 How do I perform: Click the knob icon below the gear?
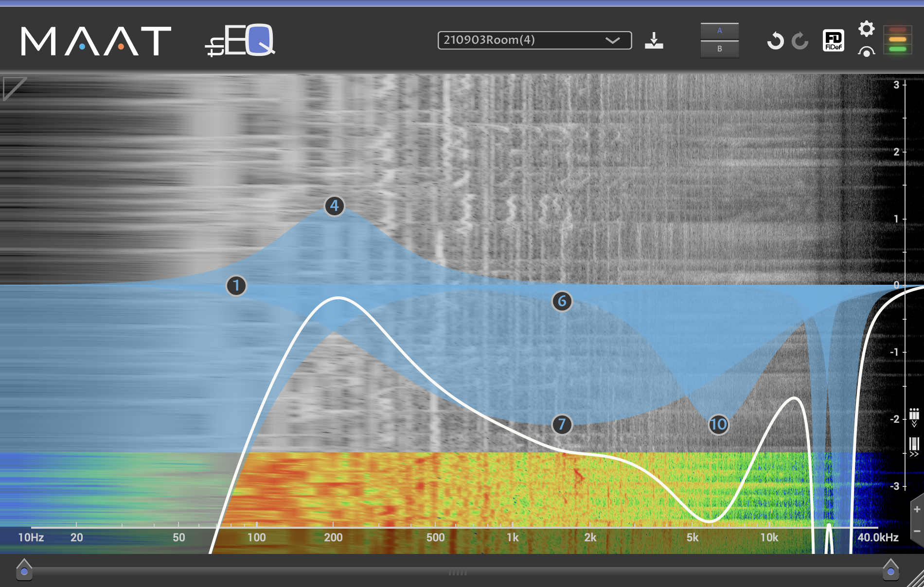[x=866, y=52]
